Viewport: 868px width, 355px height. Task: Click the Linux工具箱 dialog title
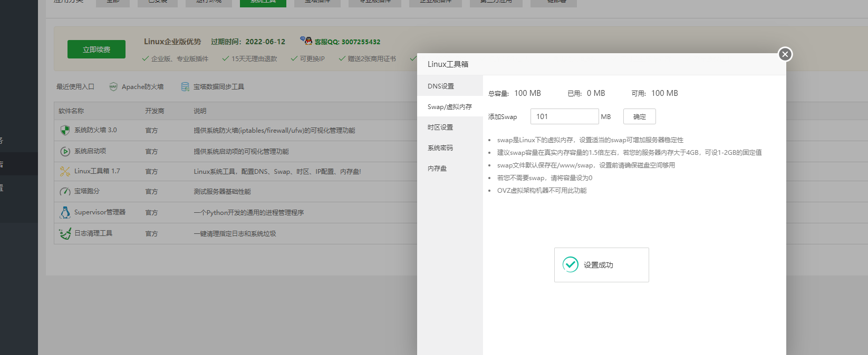click(x=448, y=64)
